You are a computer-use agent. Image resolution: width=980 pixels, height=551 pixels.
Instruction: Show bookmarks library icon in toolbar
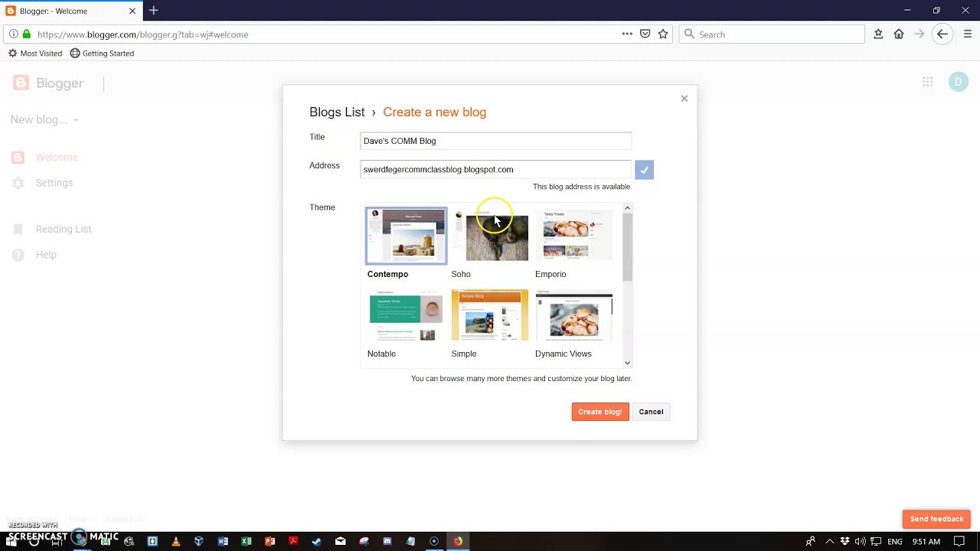[x=878, y=34]
